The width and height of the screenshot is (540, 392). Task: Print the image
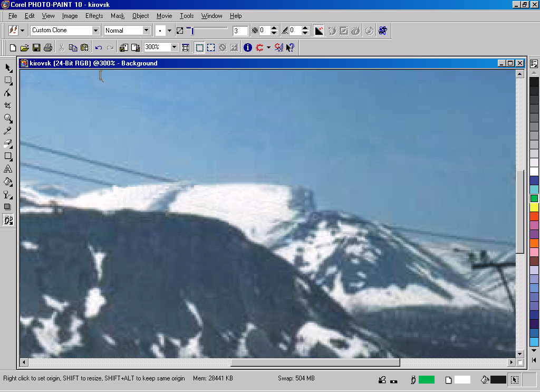pos(48,47)
